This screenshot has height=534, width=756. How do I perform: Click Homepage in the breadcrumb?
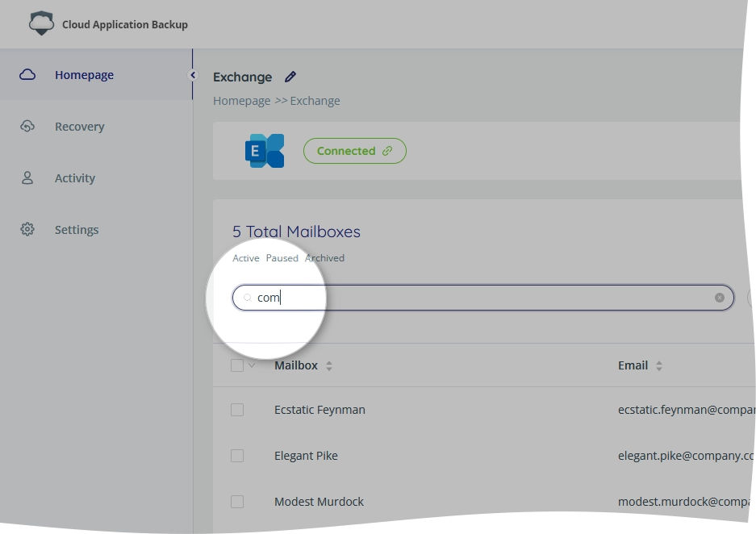point(241,101)
